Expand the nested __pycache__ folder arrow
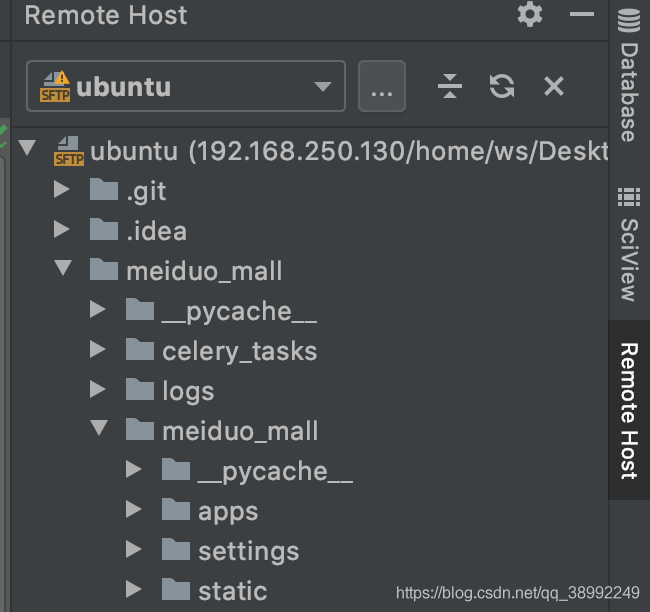 [x=134, y=469]
